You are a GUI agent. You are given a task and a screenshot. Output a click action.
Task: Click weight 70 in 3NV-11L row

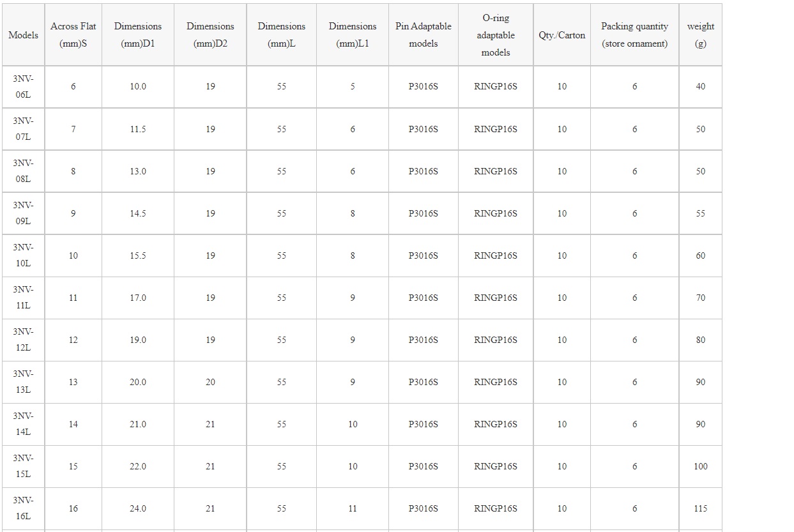pyautogui.click(x=701, y=298)
